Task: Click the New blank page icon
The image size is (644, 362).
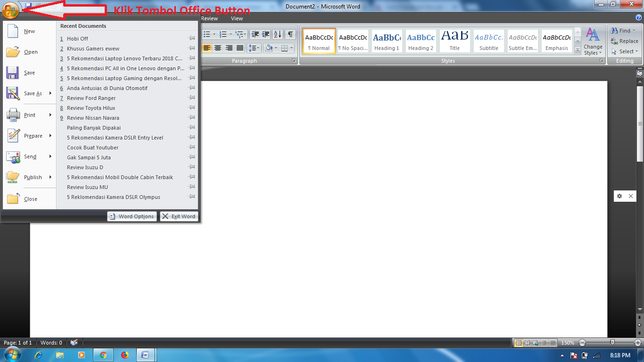Action: [x=13, y=32]
